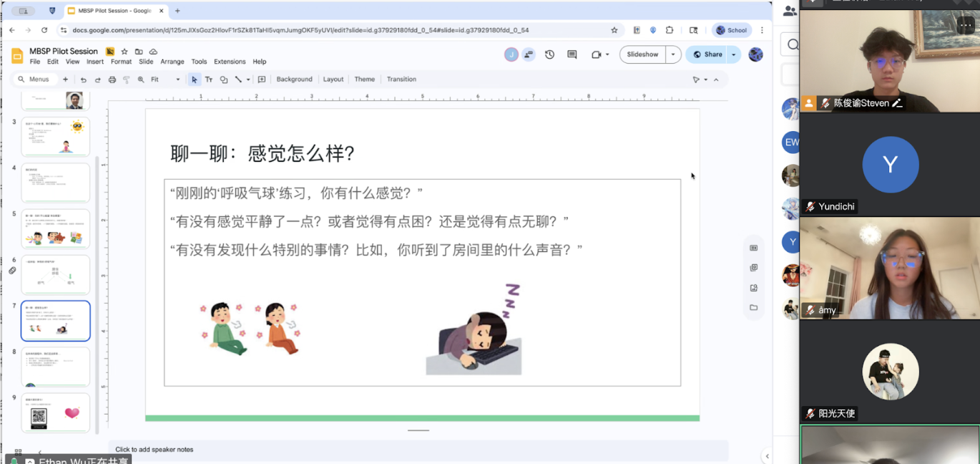980x464 pixels.
Task: Bookmark this page with the star in address bar
Action: tap(614, 30)
